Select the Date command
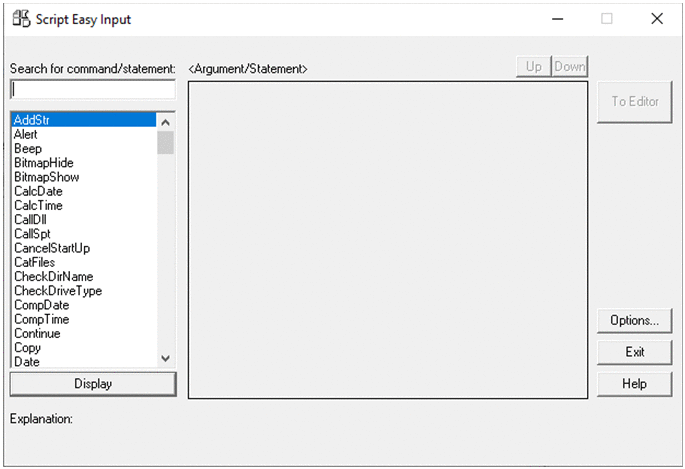The height and width of the screenshot is (469, 685). click(x=83, y=361)
